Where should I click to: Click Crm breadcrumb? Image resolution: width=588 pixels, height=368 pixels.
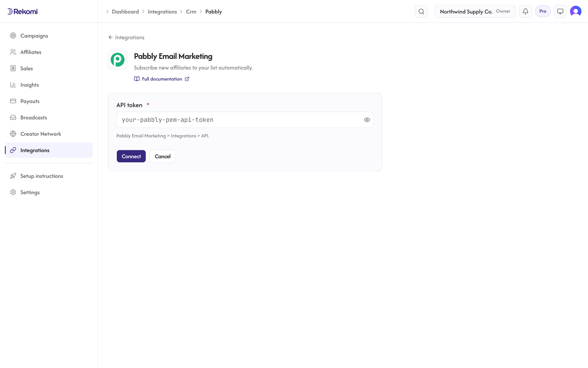coord(191,12)
